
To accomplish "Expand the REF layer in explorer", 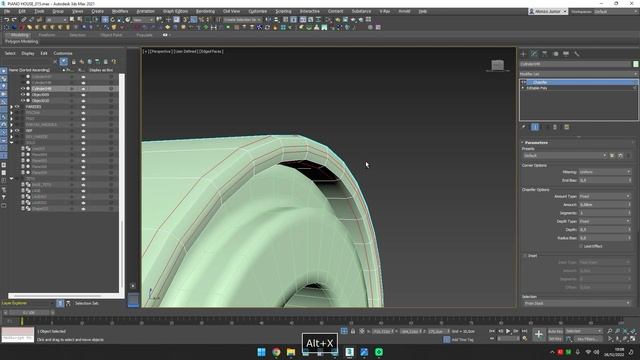I will (x=11, y=131).
